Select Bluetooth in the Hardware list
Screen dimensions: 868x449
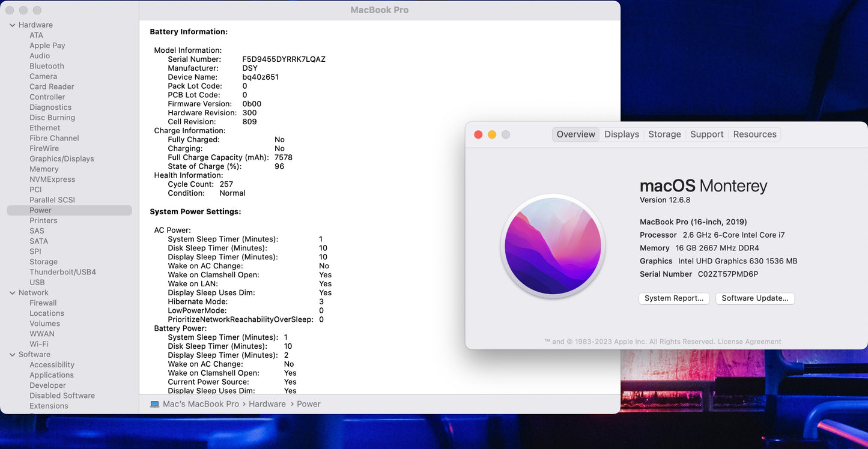47,66
